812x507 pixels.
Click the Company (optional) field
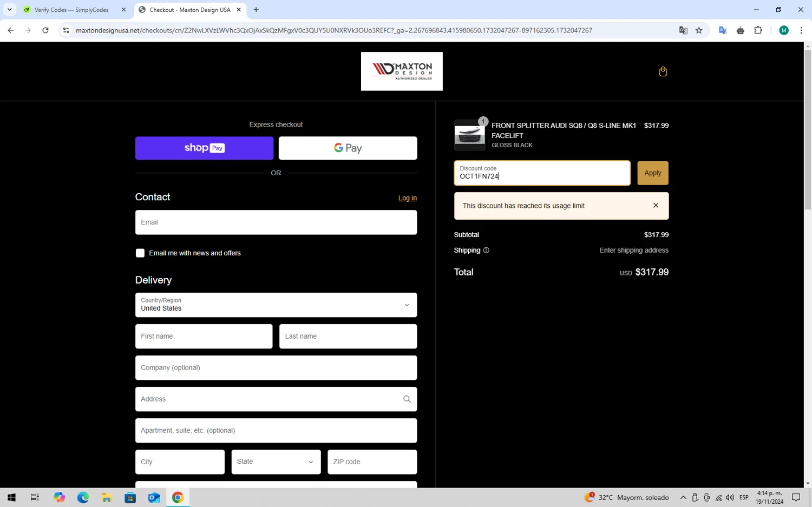(x=276, y=368)
